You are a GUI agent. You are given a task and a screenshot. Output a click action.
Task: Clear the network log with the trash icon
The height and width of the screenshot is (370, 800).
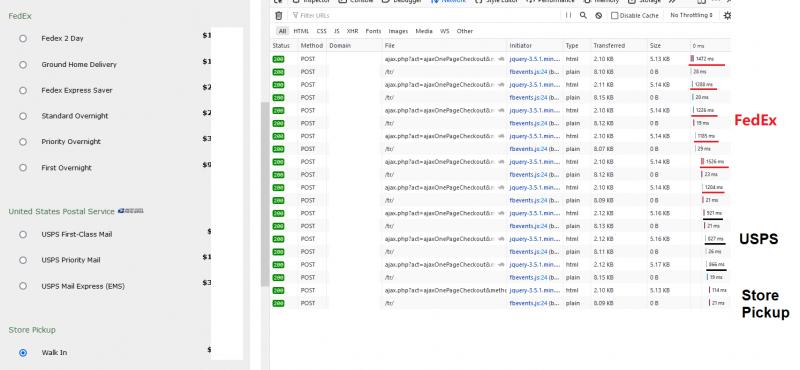pyautogui.click(x=279, y=16)
